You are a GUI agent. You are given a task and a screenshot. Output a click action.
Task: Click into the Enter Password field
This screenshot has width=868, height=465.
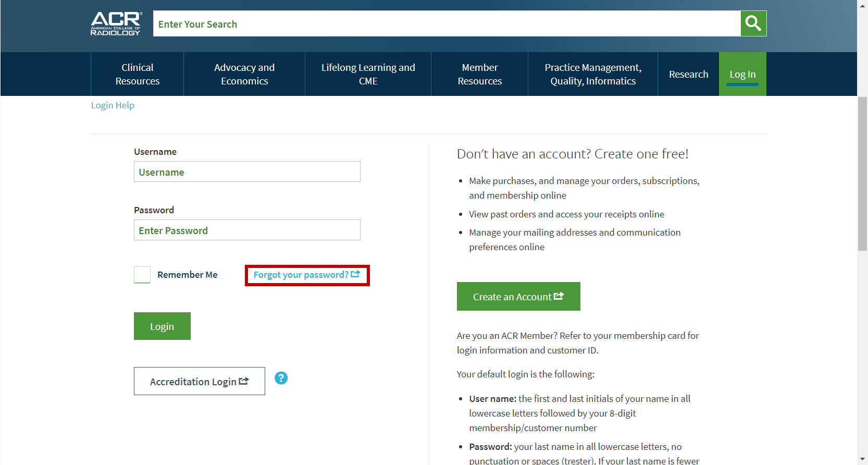click(x=247, y=230)
